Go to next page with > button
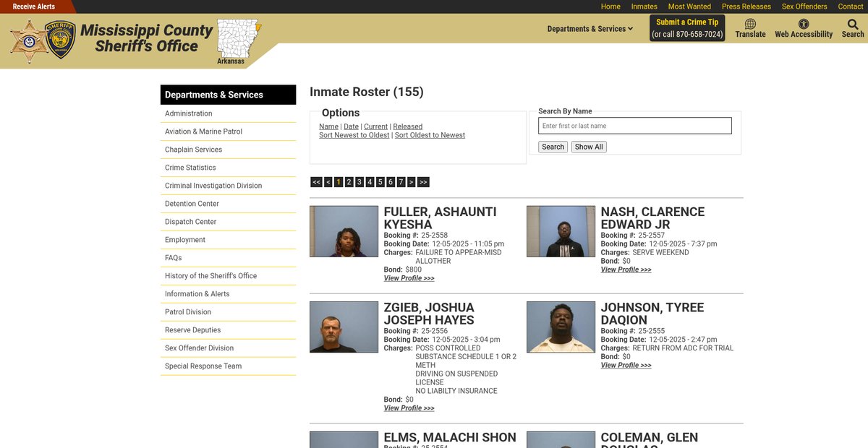This screenshot has width=868, height=448. coord(411,182)
